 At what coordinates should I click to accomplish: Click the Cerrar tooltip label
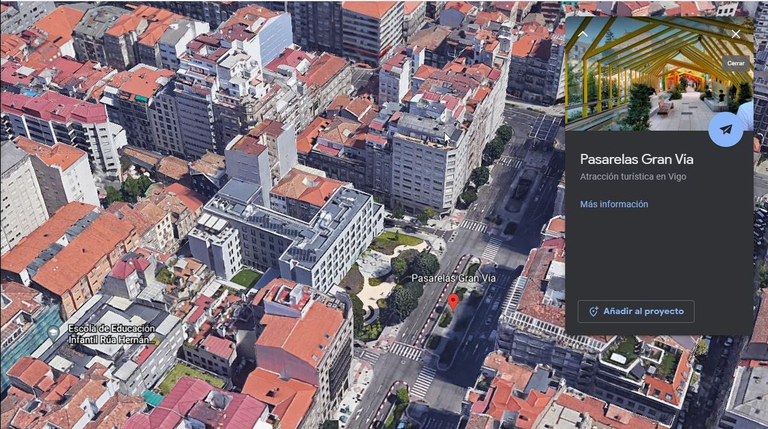click(x=736, y=63)
